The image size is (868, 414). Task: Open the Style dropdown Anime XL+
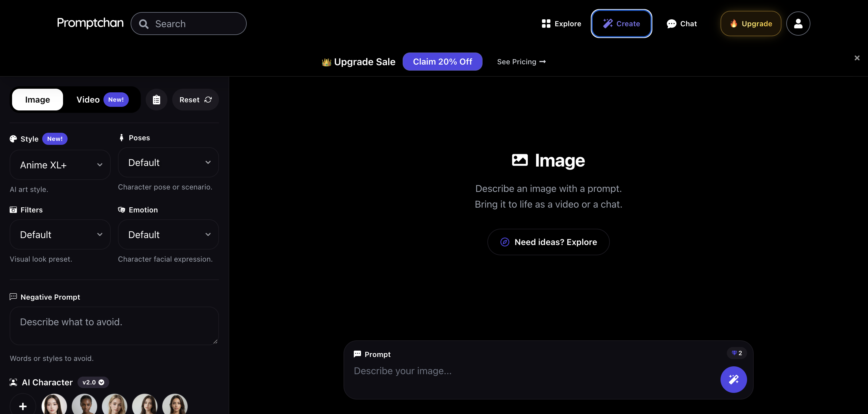click(x=60, y=165)
